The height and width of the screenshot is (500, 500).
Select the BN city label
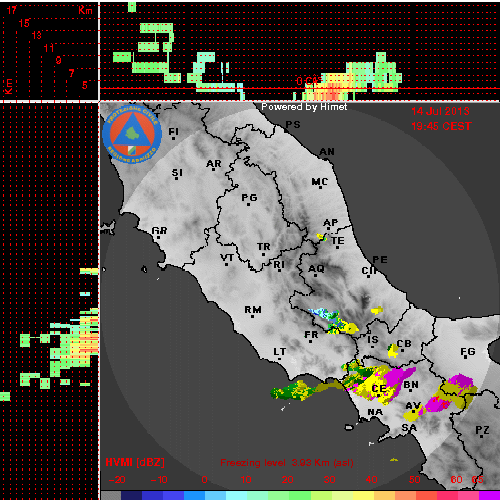[x=411, y=385]
